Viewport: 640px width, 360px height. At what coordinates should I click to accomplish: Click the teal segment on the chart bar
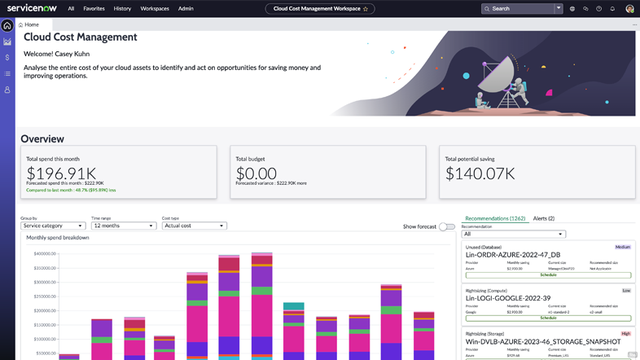click(x=294, y=306)
